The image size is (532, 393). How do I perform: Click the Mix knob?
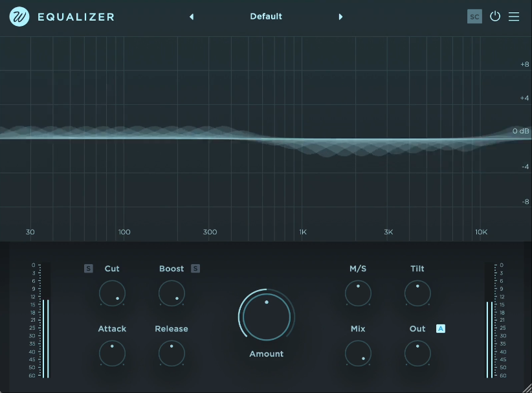pyautogui.click(x=358, y=354)
